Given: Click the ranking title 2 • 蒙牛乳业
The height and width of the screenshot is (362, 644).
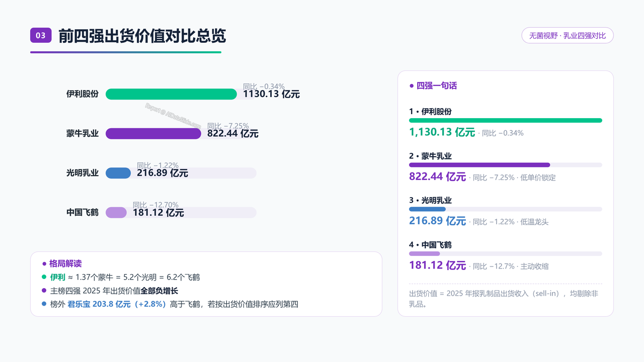Looking at the screenshot, I should pos(430,156).
